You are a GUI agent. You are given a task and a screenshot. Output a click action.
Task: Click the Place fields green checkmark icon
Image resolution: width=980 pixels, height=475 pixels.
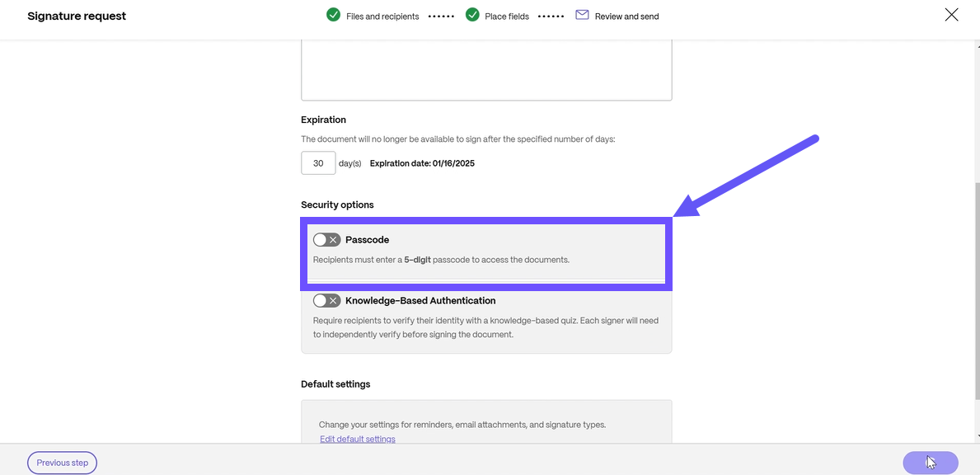click(x=472, y=15)
